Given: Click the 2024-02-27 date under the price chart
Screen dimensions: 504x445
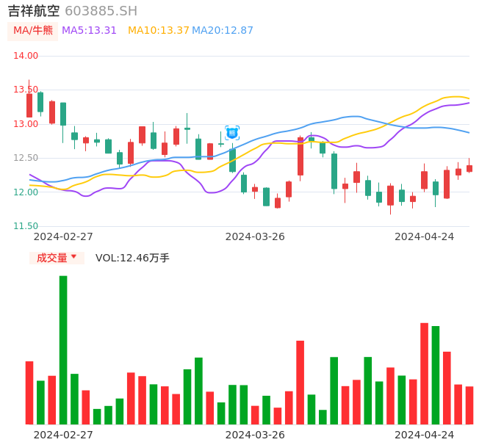Looking at the screenshot, I should [x=63, y=236].
